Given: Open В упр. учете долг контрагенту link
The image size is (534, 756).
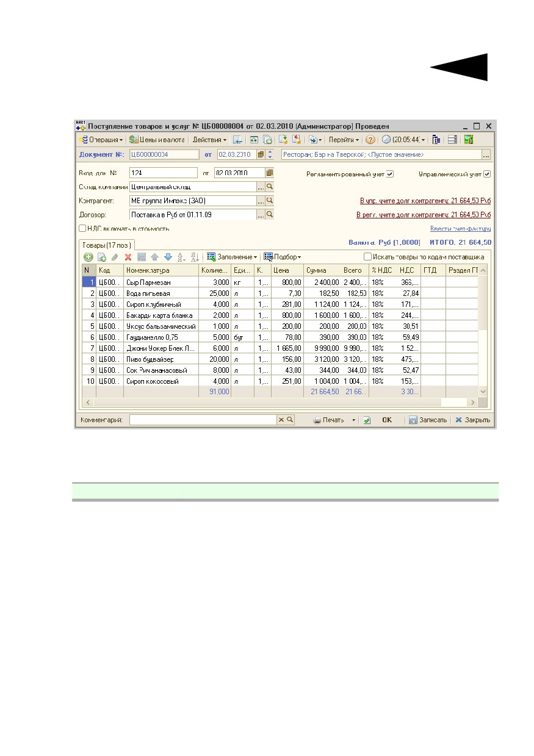Looking at the screenshot, I should pos(426,201).
